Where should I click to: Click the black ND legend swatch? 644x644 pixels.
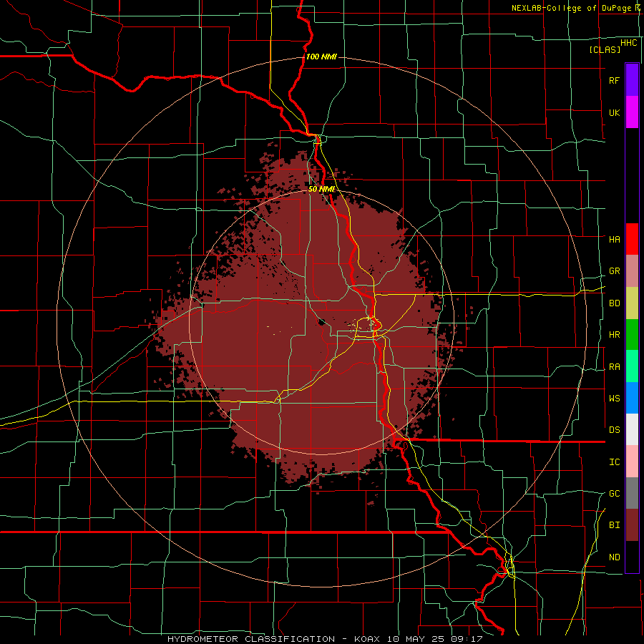[x=632, y=557]
